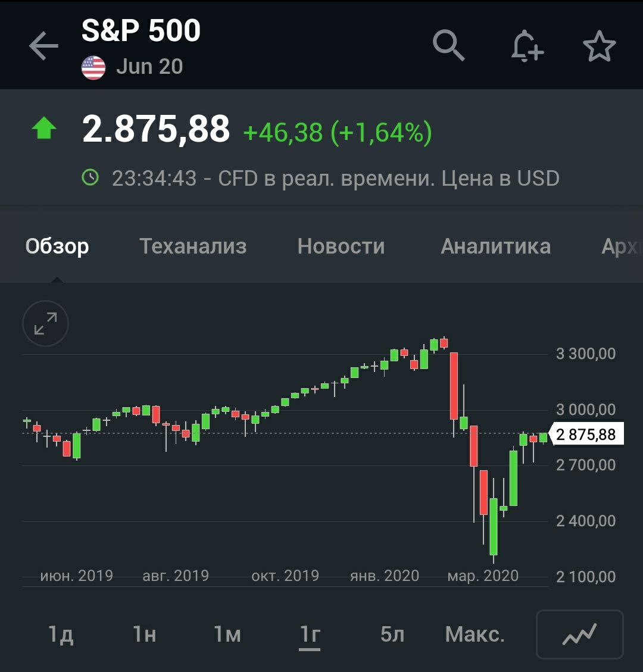Switch chart type with line-chart icon
The width and height of the screenshot is (643, 672).
click(579, 635)
